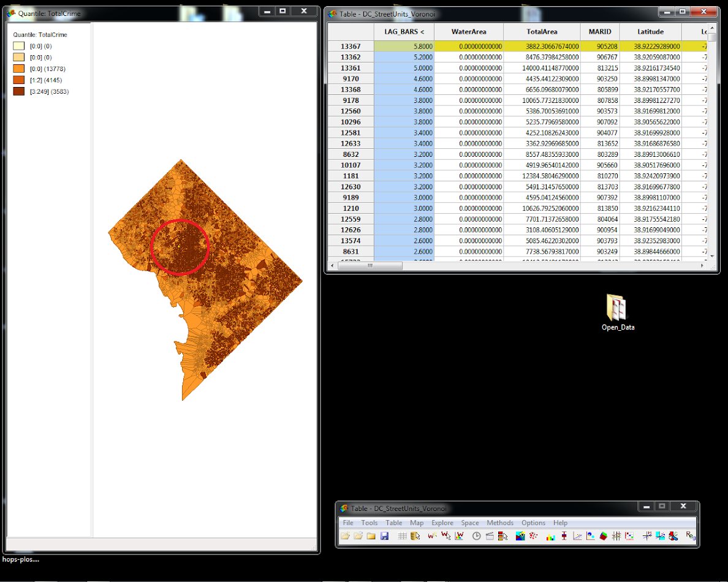This screenshot has width=728, height=582.
Task: Click the WaterArea column header
Action: point(468,32)
